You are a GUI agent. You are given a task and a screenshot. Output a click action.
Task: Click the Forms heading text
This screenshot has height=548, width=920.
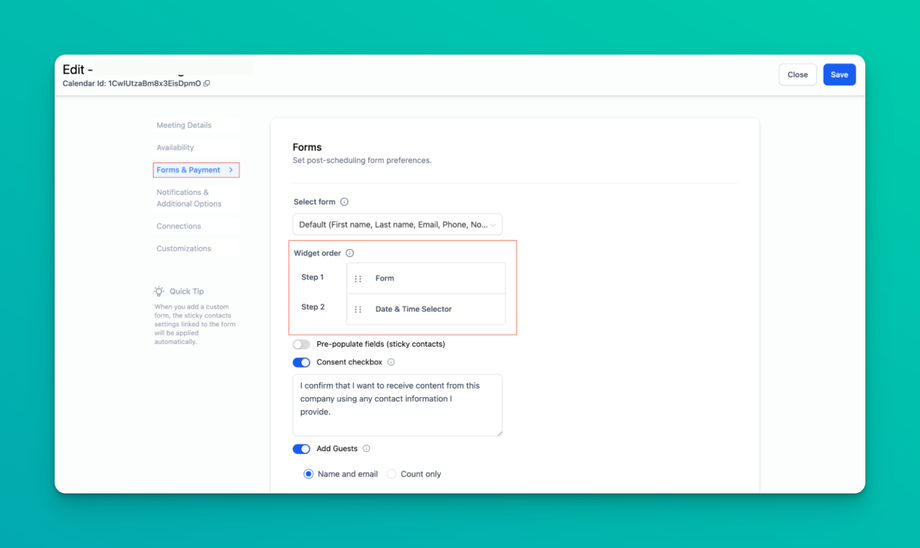(x=307, y=147)
